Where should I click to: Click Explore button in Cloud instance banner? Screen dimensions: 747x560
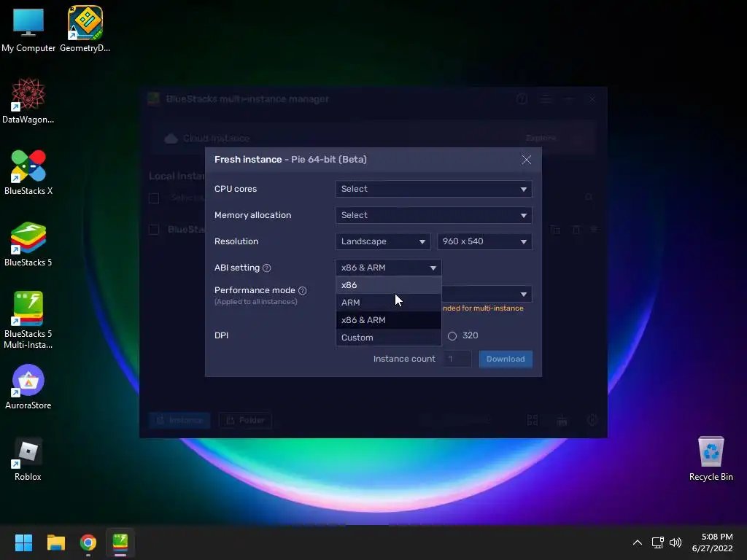(541, 138)
